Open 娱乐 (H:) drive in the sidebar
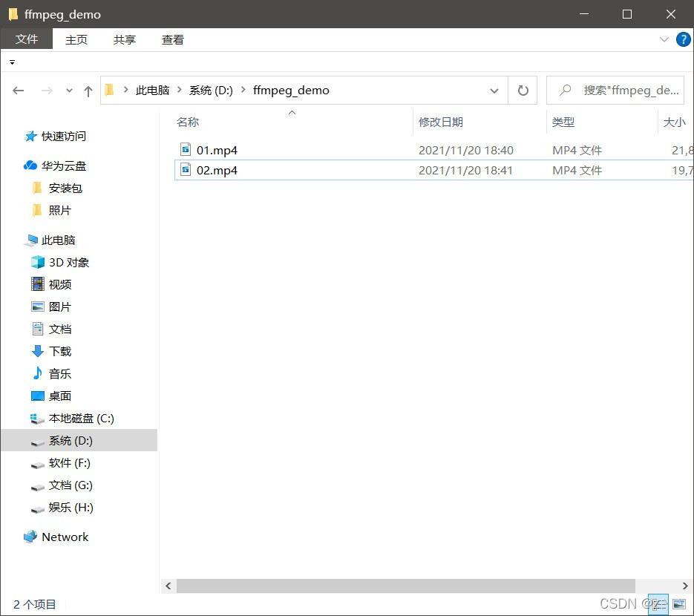The width and height of the screenshot is (694, 616). click(x=71, y=507)
